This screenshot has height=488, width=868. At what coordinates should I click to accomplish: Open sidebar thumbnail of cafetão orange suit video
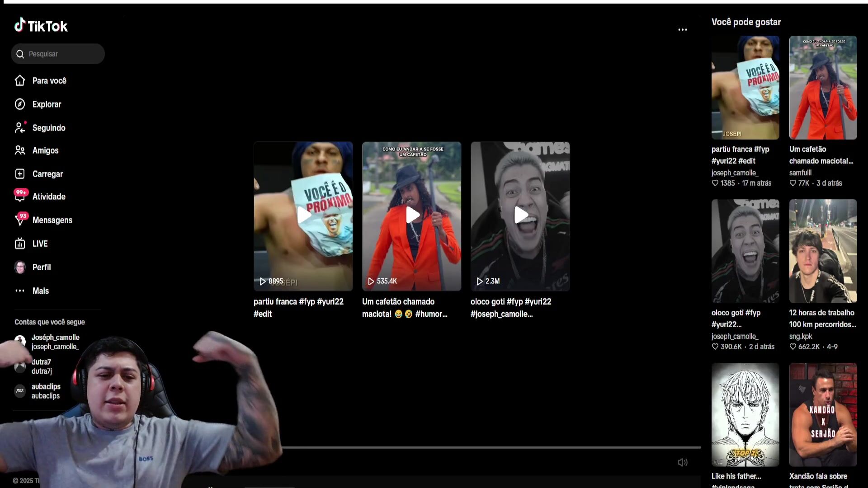pyautogui.click(x=823, y=88)
